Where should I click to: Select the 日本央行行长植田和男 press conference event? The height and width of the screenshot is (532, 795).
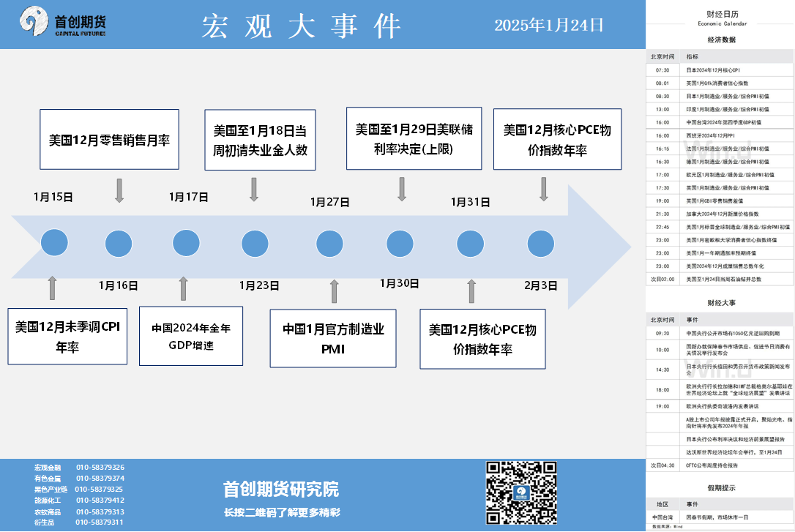720,370
